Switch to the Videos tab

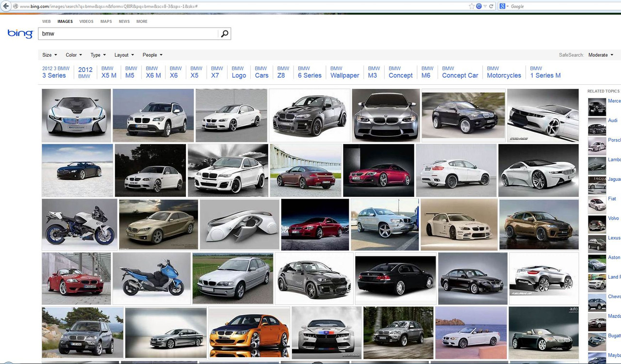click(x=86, y=21)
